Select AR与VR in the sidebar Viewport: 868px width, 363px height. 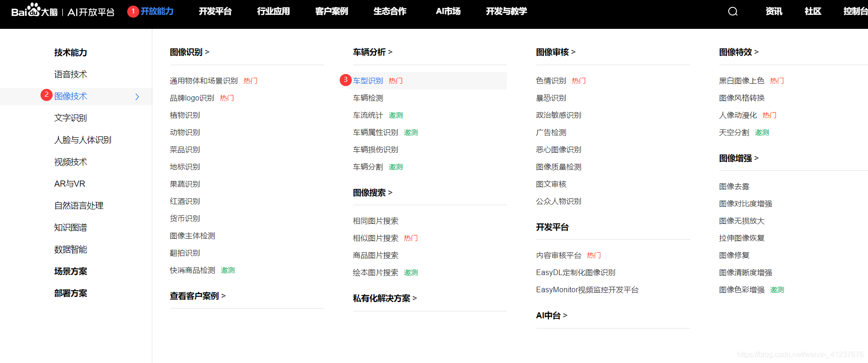(70, 184)
